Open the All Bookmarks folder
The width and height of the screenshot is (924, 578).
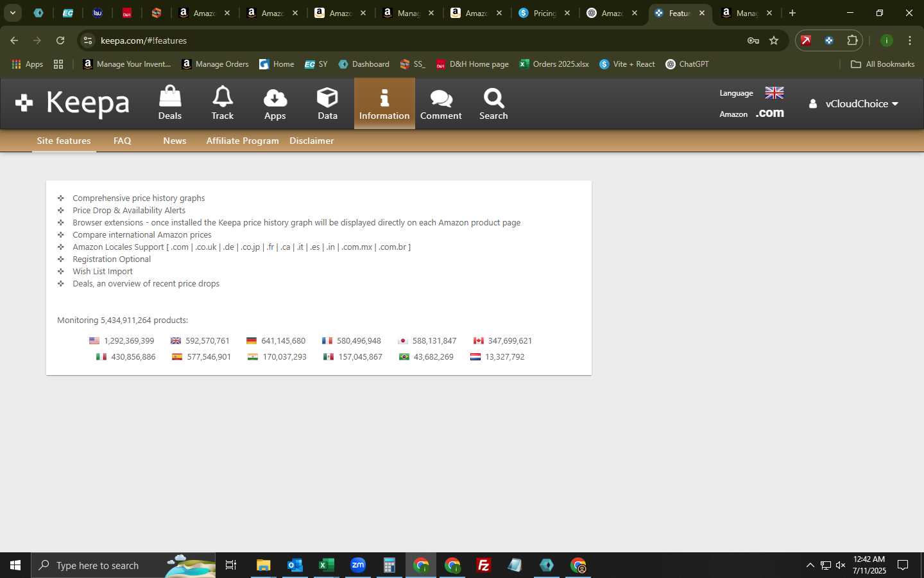[882, 64]
